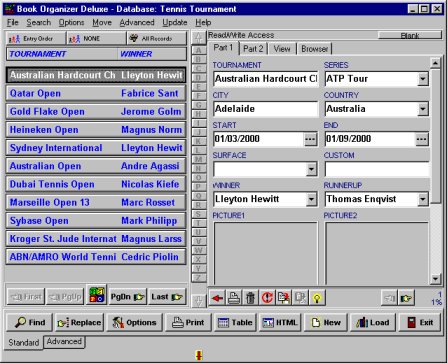
Task: Open the Help menu
Action: pos(203,23)
